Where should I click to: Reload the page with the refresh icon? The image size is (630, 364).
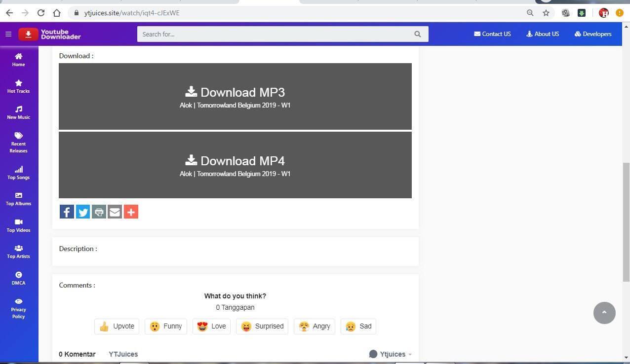point(41,13)
